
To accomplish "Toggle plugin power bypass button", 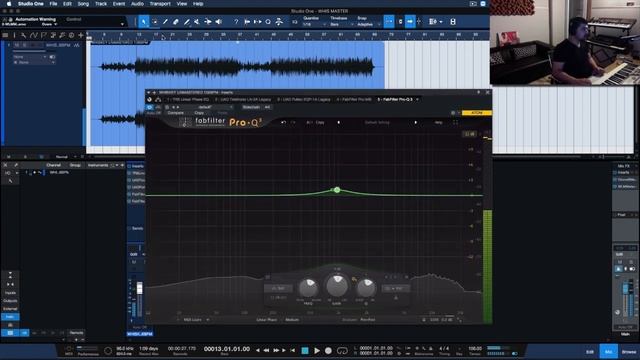I will [149, 107].
